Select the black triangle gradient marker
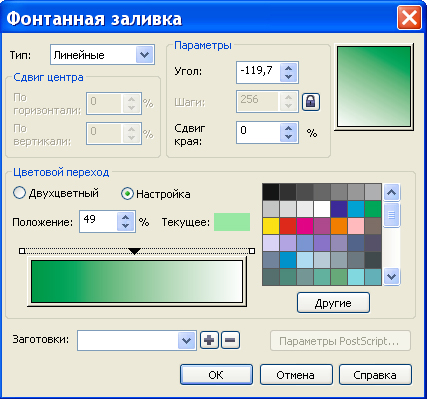 coord(134,251)
